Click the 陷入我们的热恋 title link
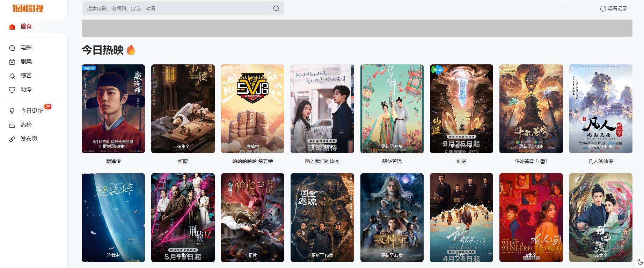644x268 pixels. pos(322,161)
